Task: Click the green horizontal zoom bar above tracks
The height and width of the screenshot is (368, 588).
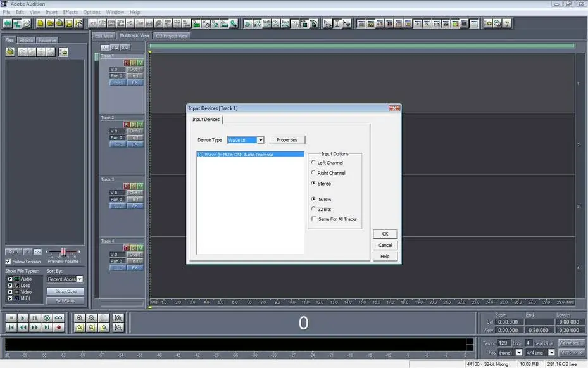Action: 362,46
